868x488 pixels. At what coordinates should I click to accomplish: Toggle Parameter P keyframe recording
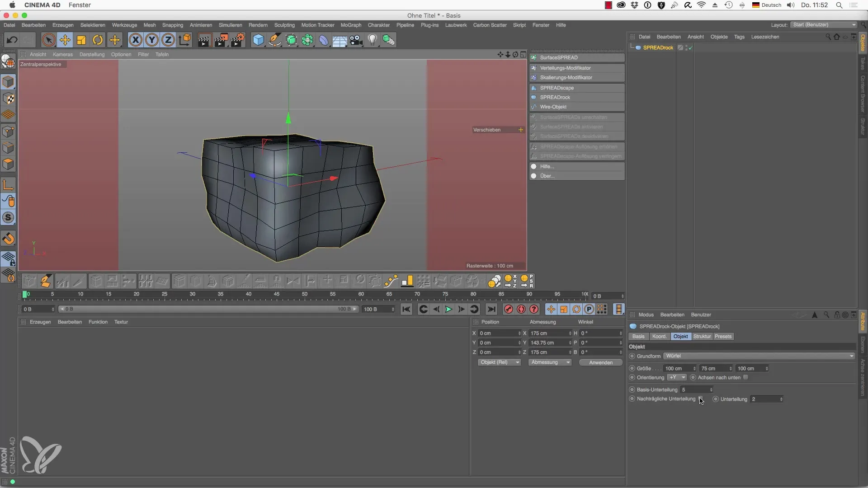point(589,309)
